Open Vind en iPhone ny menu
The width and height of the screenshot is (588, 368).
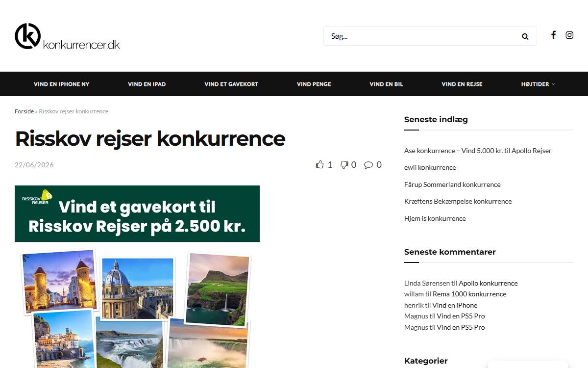61,84
